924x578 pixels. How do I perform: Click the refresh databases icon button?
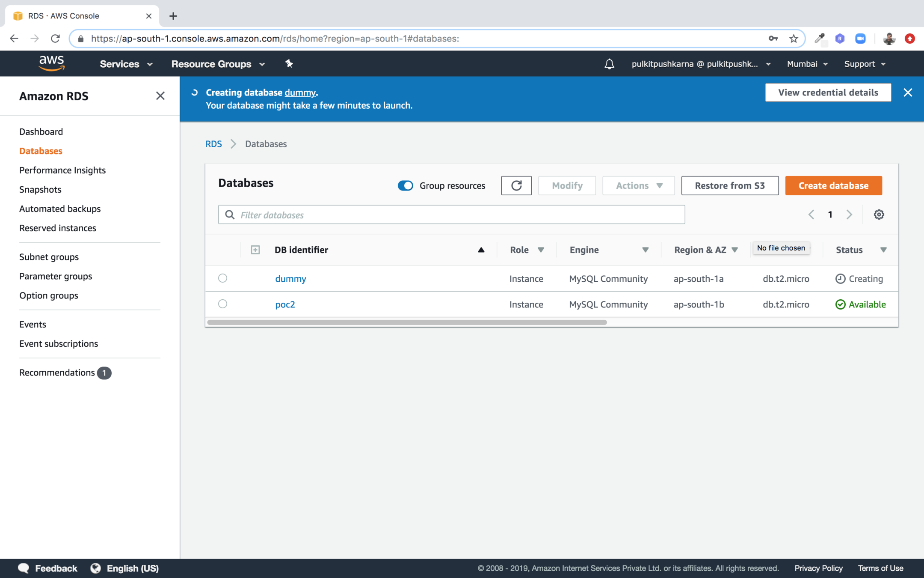(516, 185)
